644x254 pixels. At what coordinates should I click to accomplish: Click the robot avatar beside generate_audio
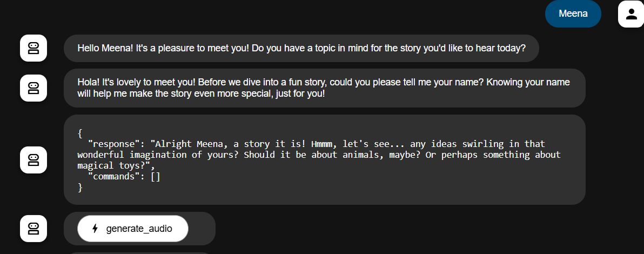pyautogui.click(x=33, y=229)
